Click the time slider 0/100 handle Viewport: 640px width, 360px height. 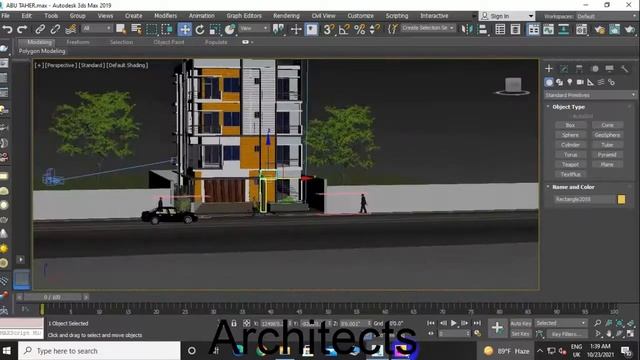tap(52, 297)
